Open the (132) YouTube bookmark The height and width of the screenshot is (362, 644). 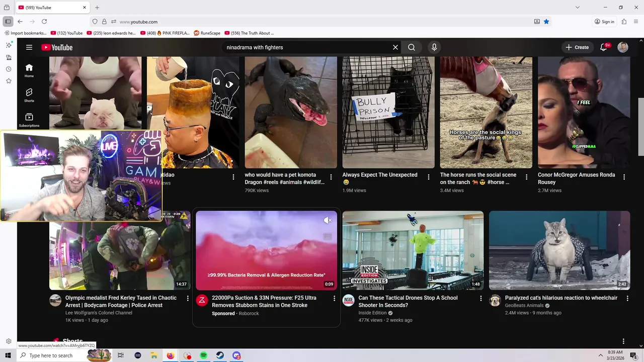click(67, 33)
